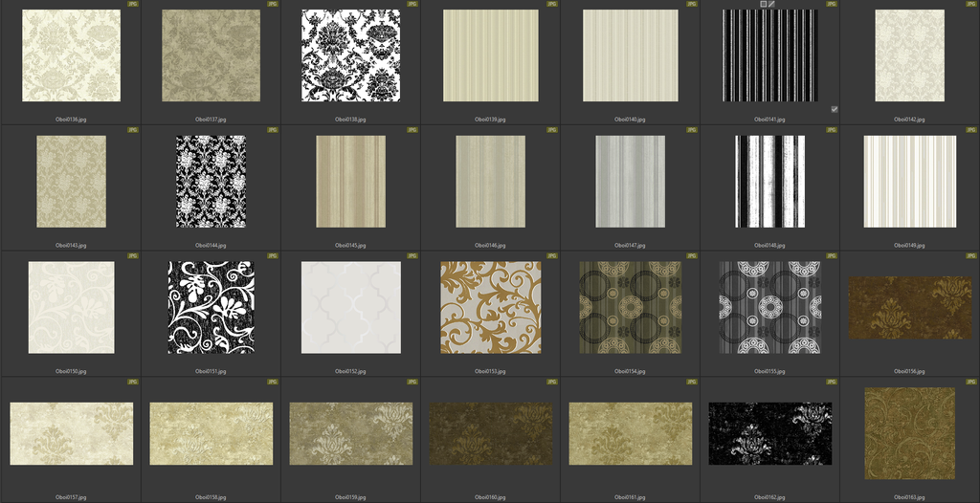The height and width of the screenshot is (503, 980).
Task: Select the gold scroll Oboi0153 wallpaper thumbnail
Action: (490, 307)
